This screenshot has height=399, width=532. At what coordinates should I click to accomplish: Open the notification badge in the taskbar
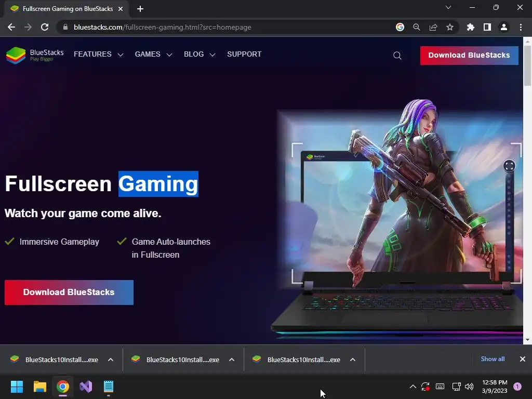click(x=517, y=387)
